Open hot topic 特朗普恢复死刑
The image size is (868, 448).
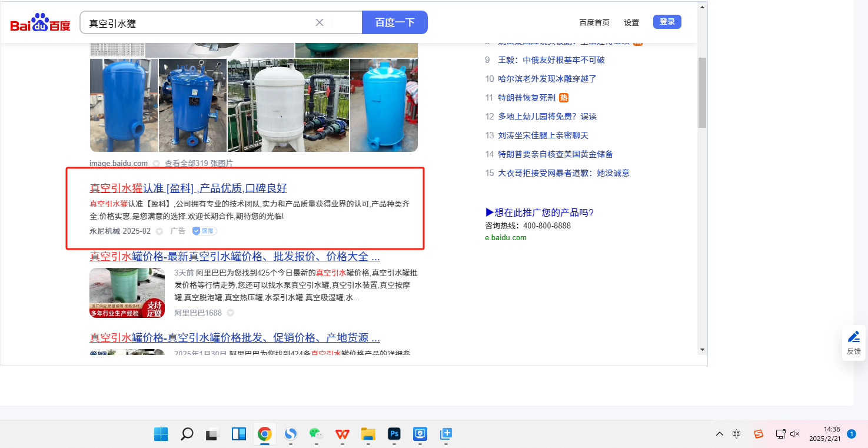[x=527, y=98]
